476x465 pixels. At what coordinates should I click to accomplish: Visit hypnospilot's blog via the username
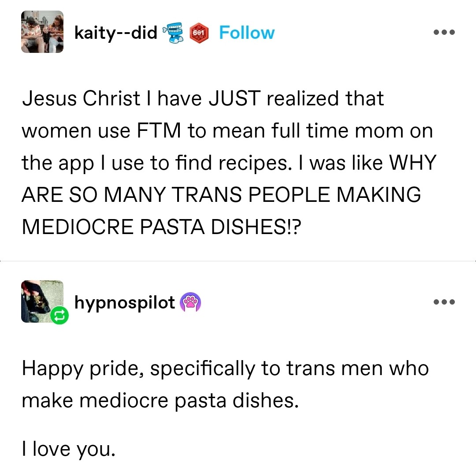[x=125, y=302]
